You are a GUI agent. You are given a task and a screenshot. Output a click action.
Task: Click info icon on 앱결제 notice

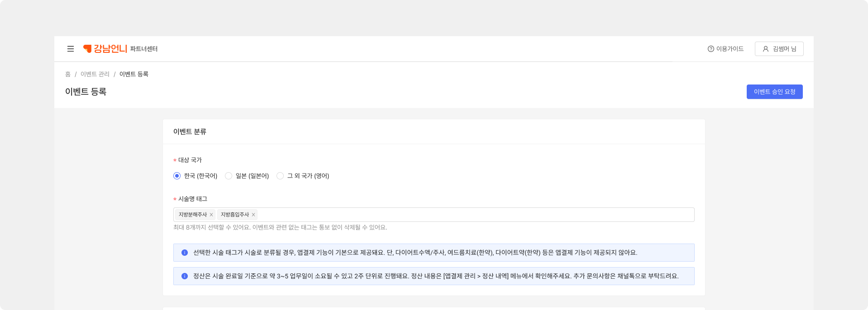185,253
